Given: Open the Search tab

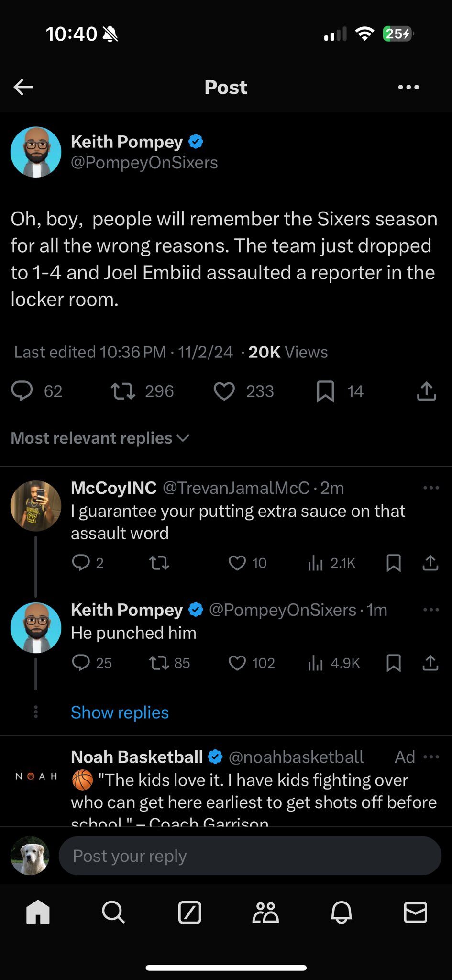Looking at the screenshot, I should (x=113, y=912).
